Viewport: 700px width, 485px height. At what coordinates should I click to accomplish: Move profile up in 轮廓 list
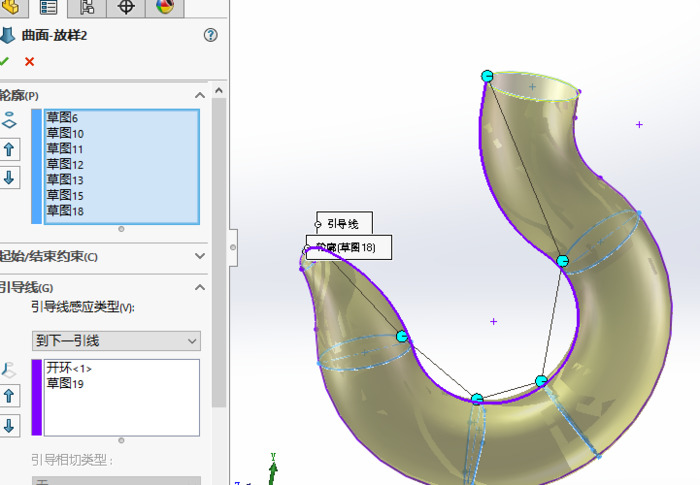pyautogui.click(x=9, y=150)
